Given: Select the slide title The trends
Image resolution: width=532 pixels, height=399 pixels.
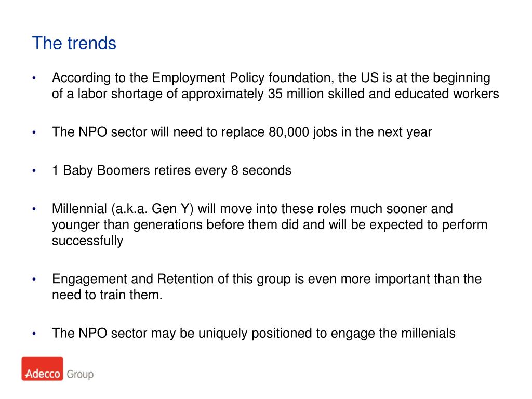Looking at the screenshot, I should pos(74,43).
